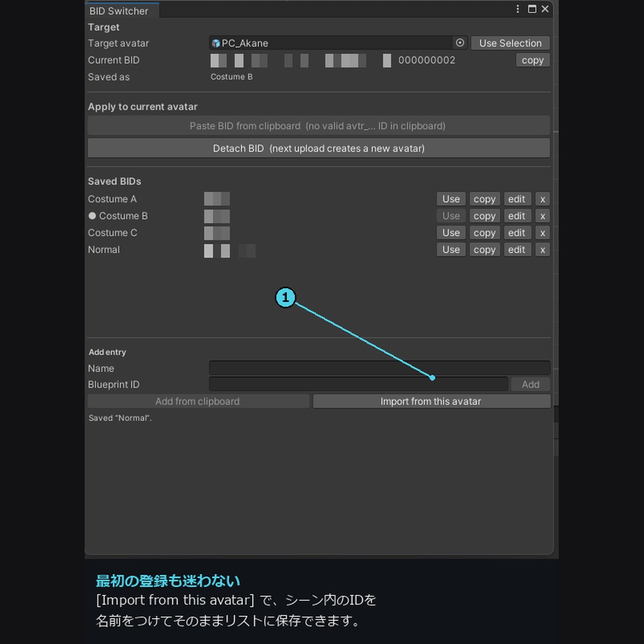
Task: Close the BID Switcher window
Action: (x=545, y=9)
